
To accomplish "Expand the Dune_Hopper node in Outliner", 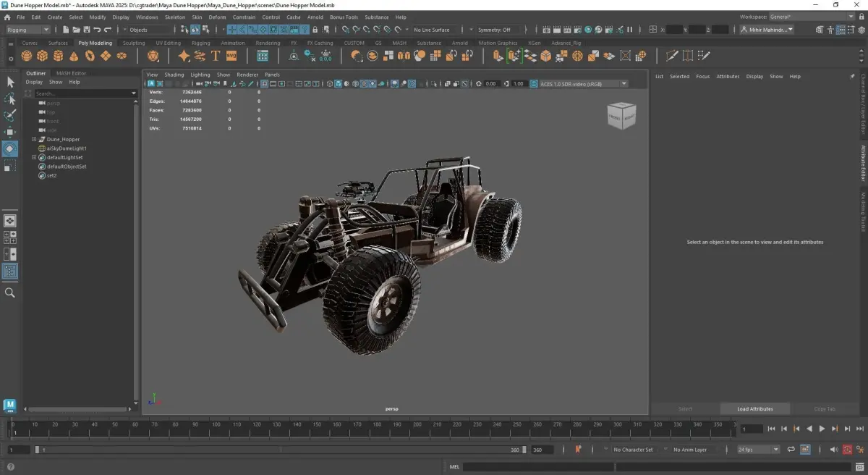I will coord(34,139).
